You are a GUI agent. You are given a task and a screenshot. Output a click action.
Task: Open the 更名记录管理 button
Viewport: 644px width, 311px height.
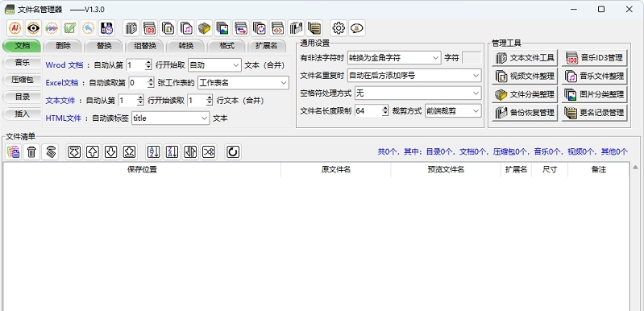[594, 113]
